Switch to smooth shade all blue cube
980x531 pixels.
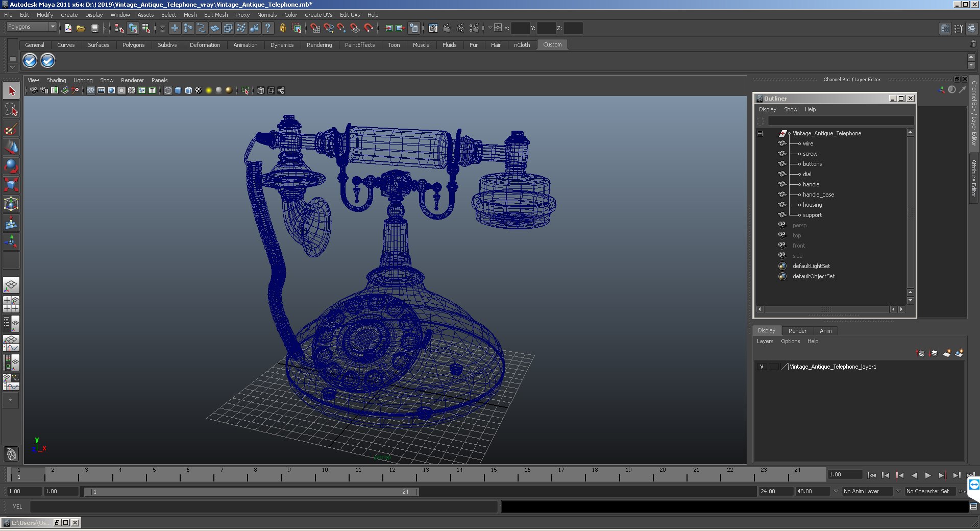click(178, 90)
